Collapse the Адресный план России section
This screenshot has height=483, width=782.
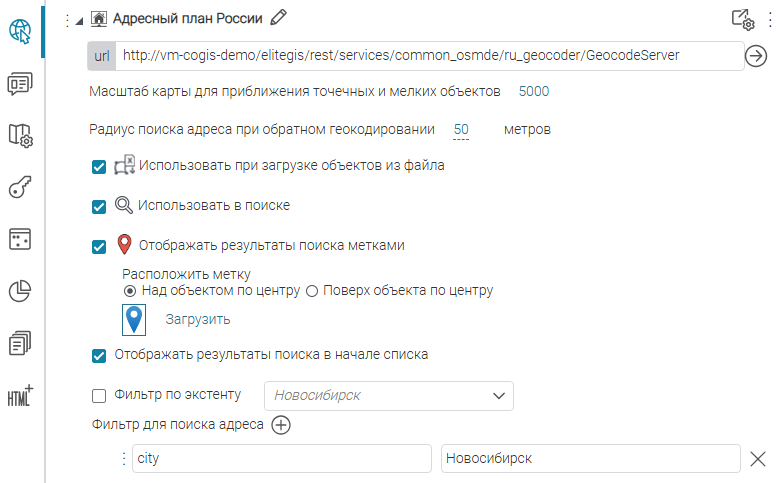79,19
